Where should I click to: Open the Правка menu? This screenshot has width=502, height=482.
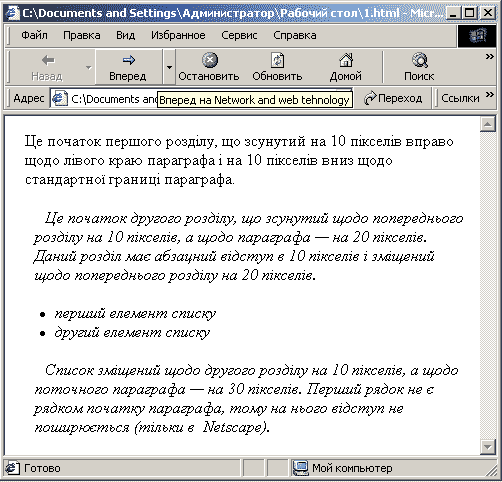[x=82, y=35]
